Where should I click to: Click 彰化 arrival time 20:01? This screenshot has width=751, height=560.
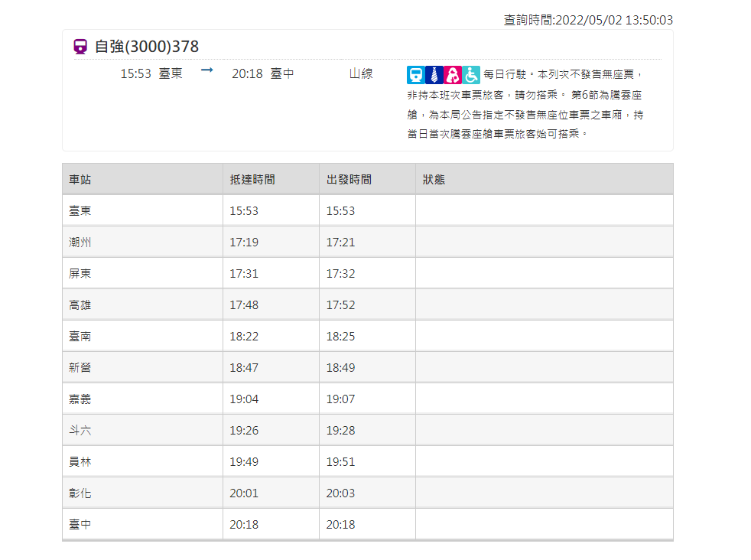point(244,493)
